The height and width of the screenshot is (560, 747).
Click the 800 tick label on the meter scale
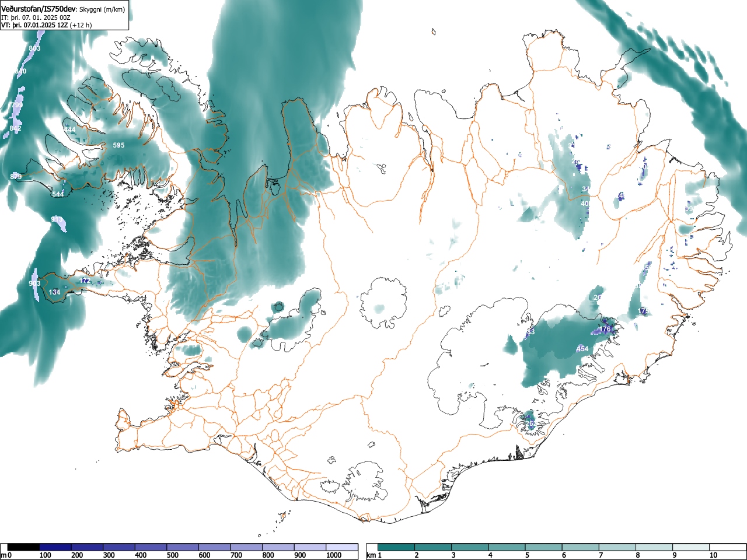268,555
